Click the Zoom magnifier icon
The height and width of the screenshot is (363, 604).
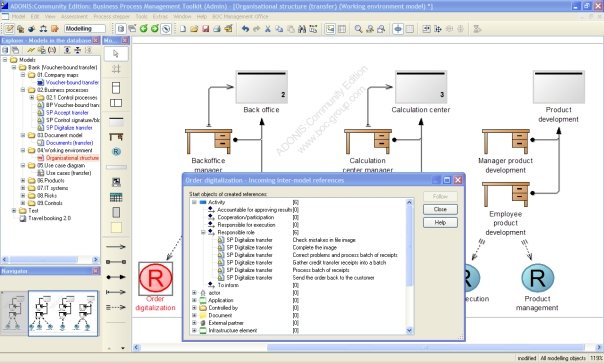(358, 29)
